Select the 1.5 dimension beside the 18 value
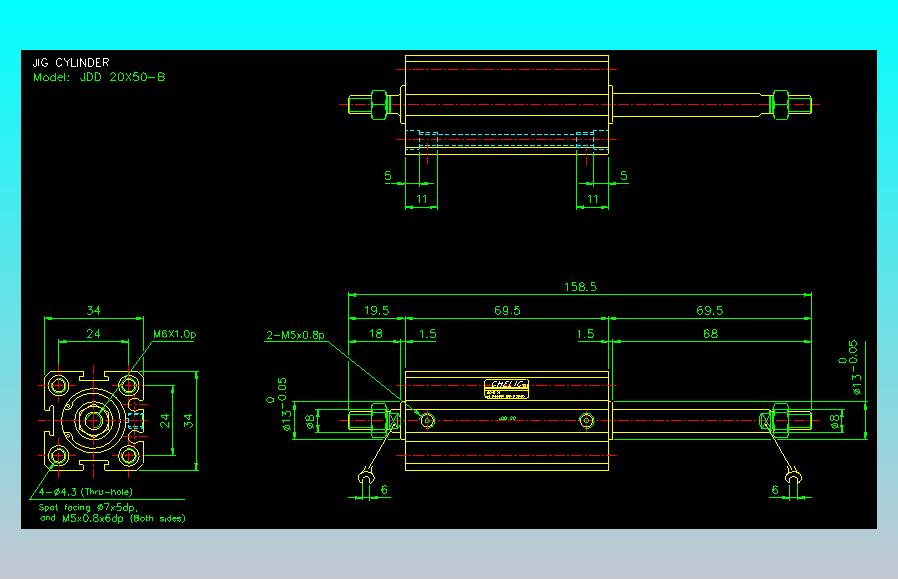Image resolution: width=898 pixels, height=579 pixels. [x=427, y=333]
